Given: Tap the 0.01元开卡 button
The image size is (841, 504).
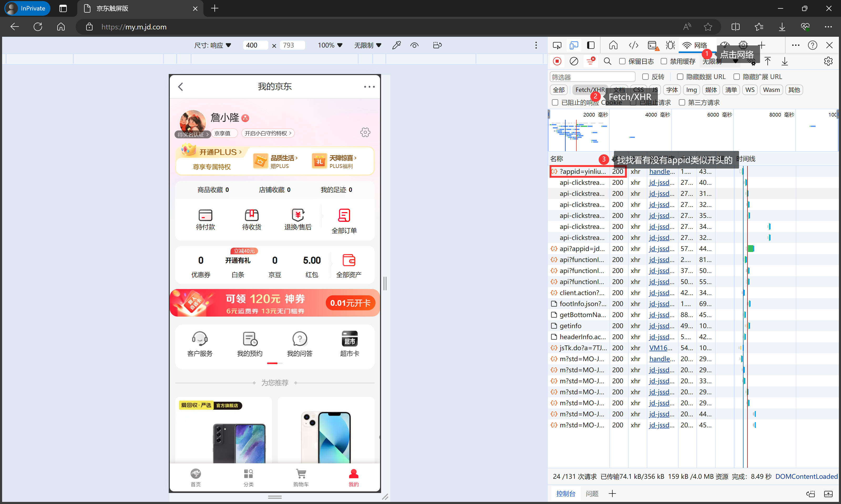Looking at the screenshot, I should (350, 303).
